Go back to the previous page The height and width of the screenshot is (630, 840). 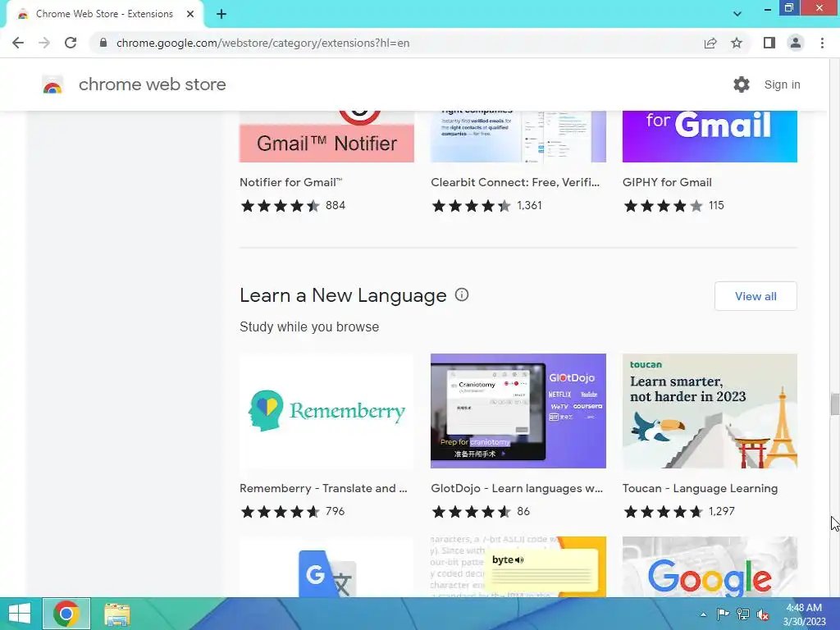pos(18,43)
